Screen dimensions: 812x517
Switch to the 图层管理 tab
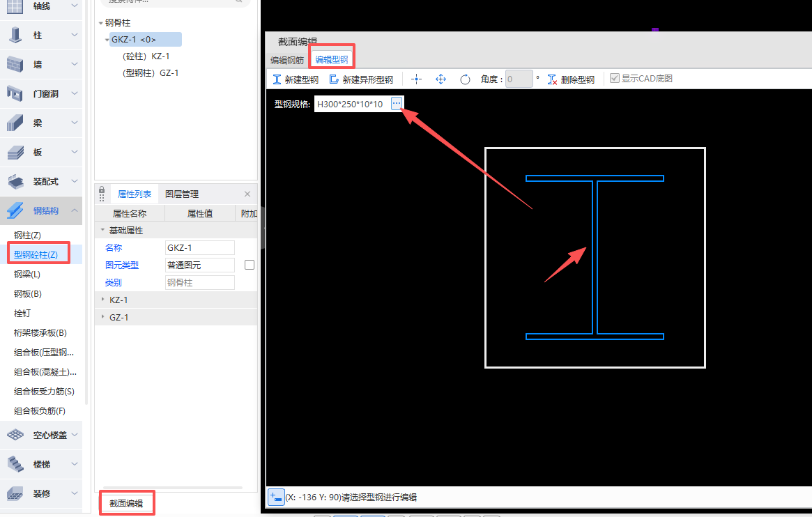(x=182, y=194)
